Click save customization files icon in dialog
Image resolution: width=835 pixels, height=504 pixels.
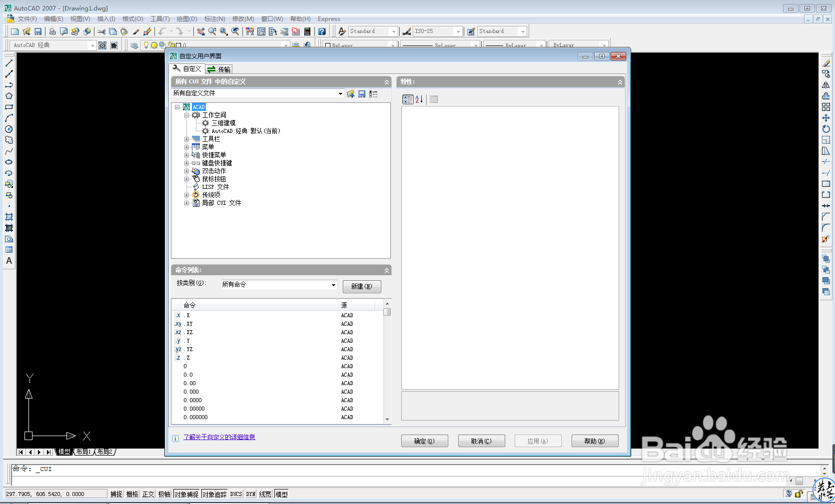click(x=362, y=94)
